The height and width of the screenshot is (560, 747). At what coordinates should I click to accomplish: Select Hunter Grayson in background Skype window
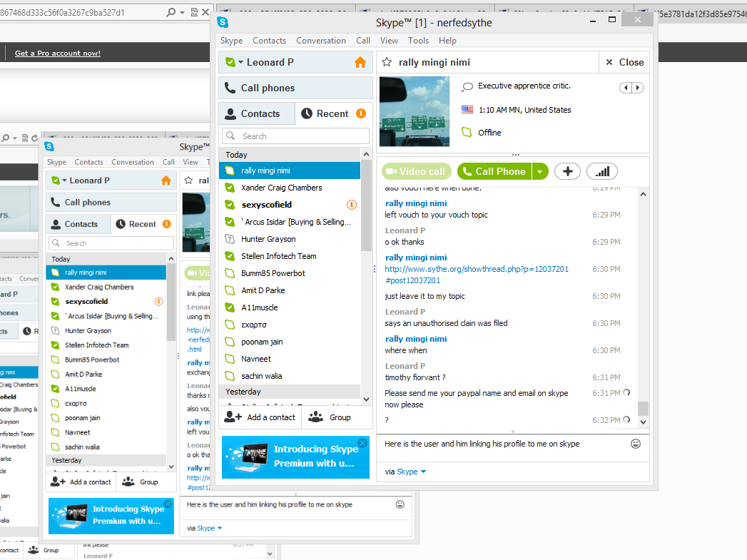pos(106,330)
